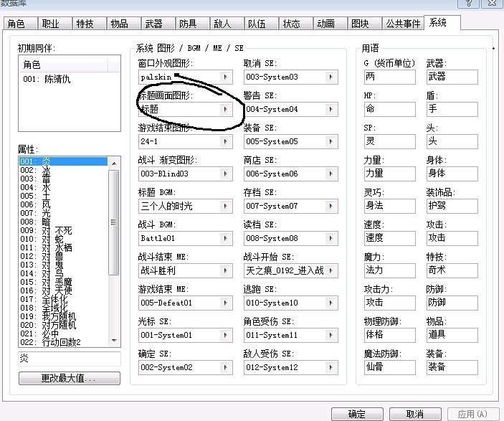This screenshot has width=504, height=421.
Task: Open the 战斗开始 SE picker arrow
Action: click(331, 271)
